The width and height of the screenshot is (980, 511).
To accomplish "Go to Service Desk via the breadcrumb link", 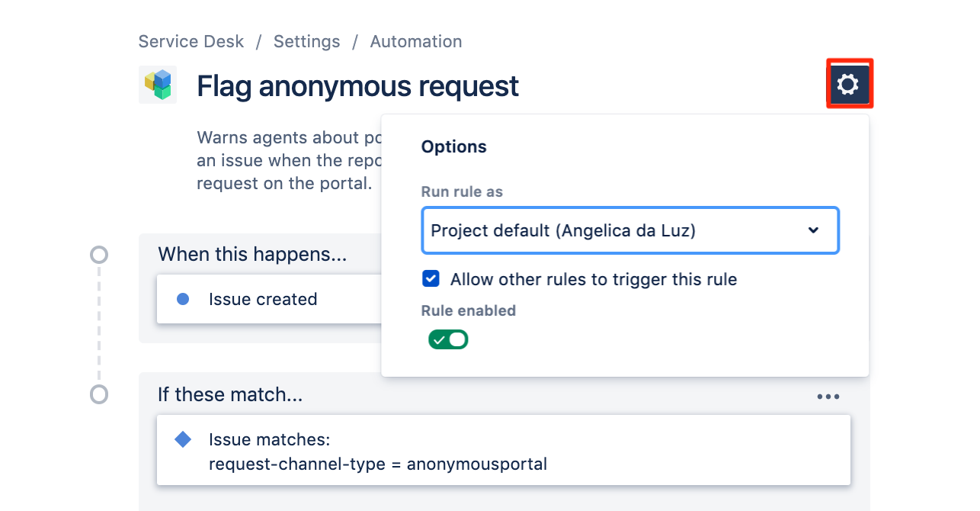I will point(191,41).
